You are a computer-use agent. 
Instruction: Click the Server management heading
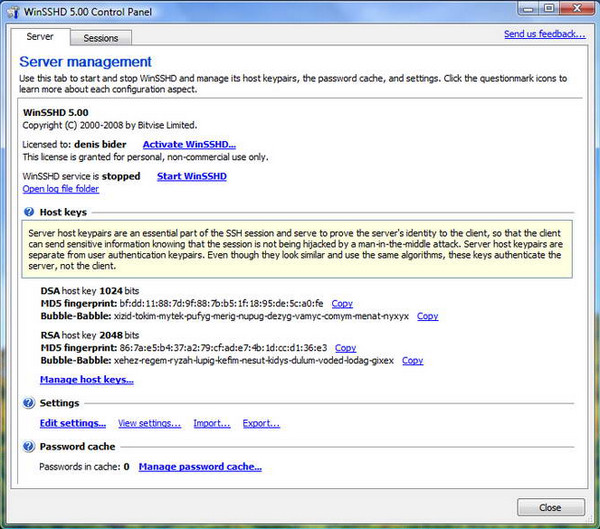pyautogui.click(x=85, y=62)
